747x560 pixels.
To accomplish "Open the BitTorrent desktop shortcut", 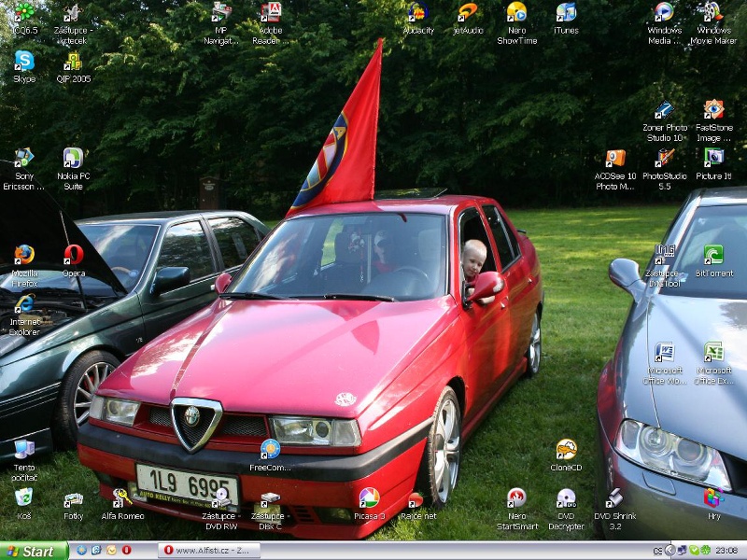I will [713, 256].
